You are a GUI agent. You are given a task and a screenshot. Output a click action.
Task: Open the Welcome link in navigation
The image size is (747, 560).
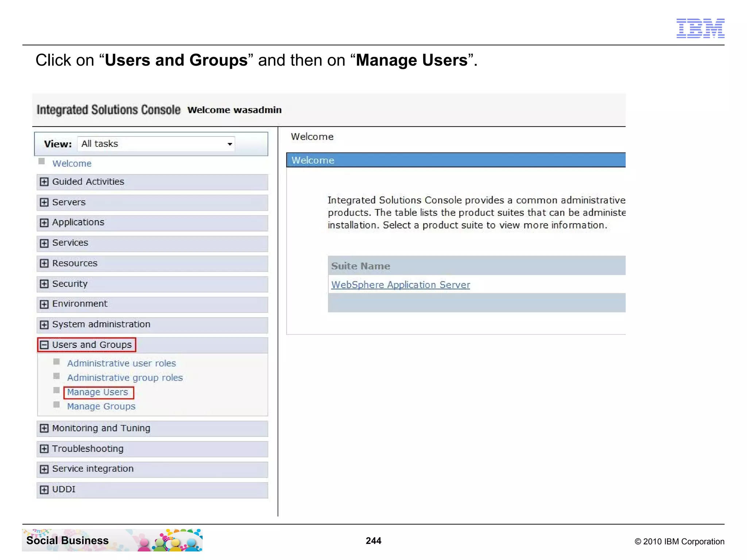coord(72,163)
